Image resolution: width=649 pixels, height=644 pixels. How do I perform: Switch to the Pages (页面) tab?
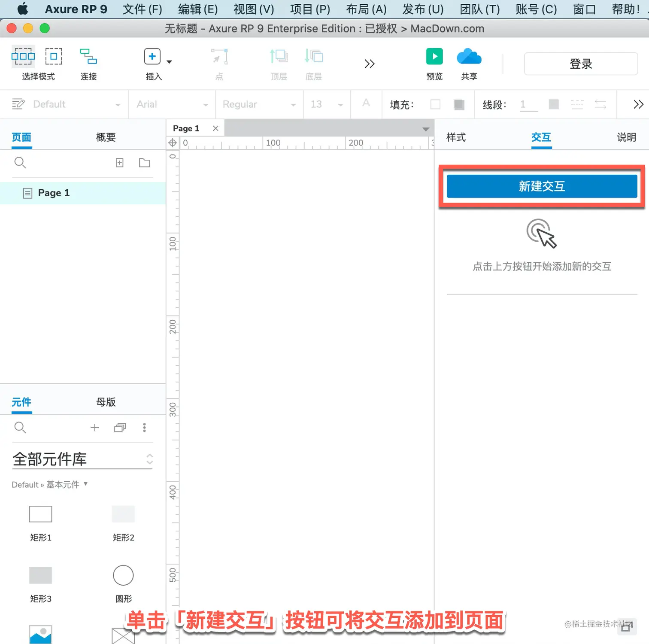21,137
